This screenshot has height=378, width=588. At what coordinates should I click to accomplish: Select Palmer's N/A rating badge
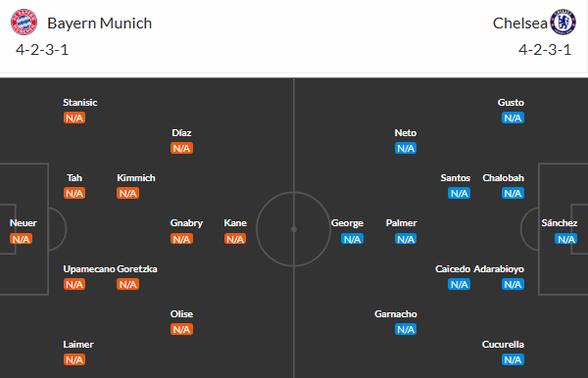pos(406,239)
